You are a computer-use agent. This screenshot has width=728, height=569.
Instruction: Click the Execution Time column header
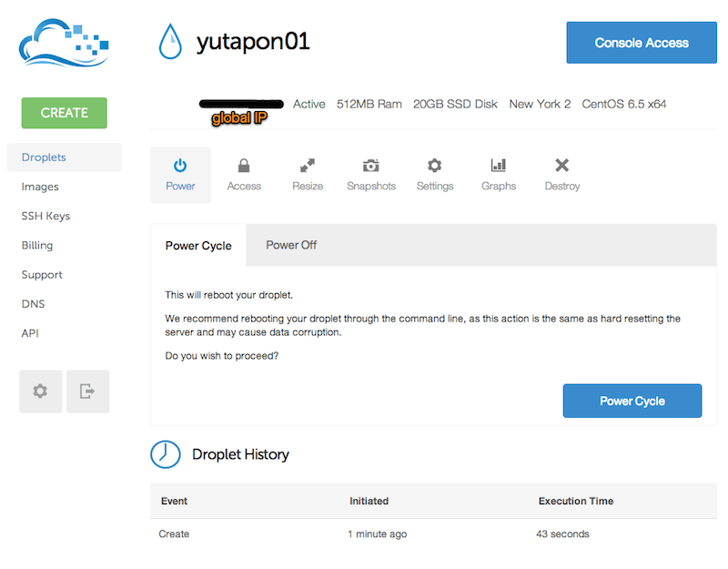click(x=576, y=502)
